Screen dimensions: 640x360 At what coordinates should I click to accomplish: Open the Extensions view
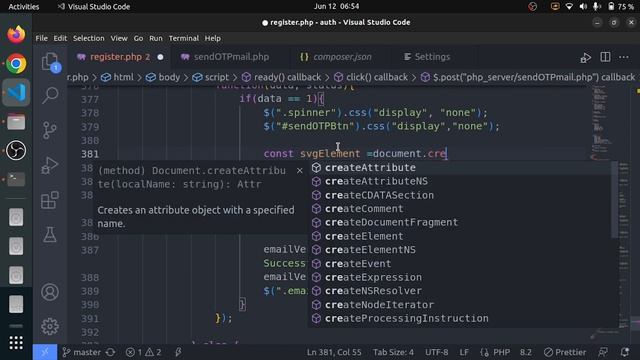[50, 200]
